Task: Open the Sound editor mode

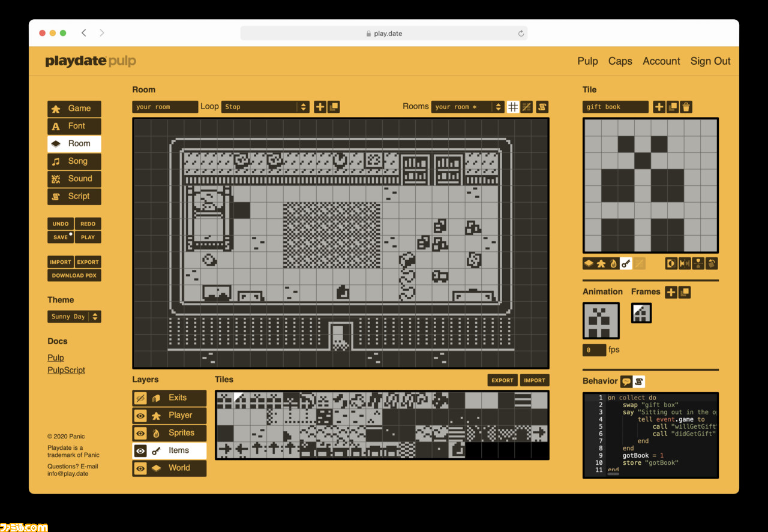Action: pos(74,179)
